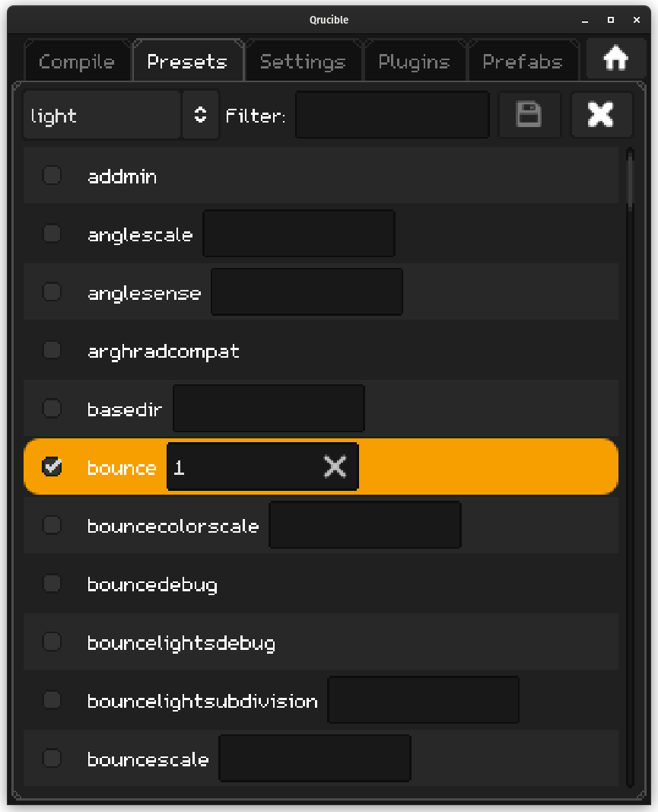Go to the Plugins tab

tap(414, 62)
